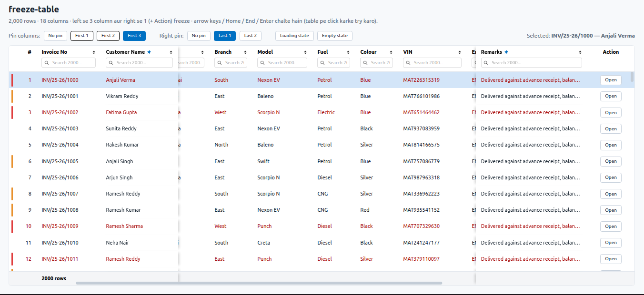This screenshot has height=295, width=644.
Task: Pin the First 1 column
Action: pos(82,36)
